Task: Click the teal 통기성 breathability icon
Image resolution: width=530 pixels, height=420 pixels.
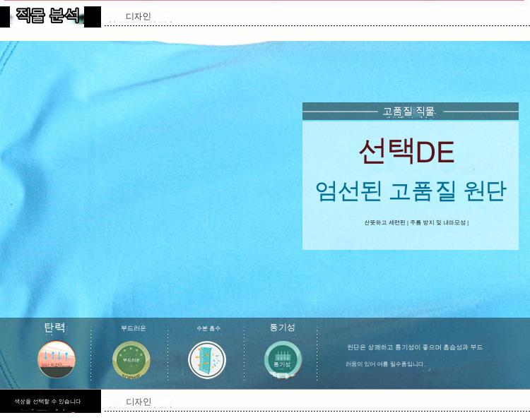Action: tap(283, 359)
